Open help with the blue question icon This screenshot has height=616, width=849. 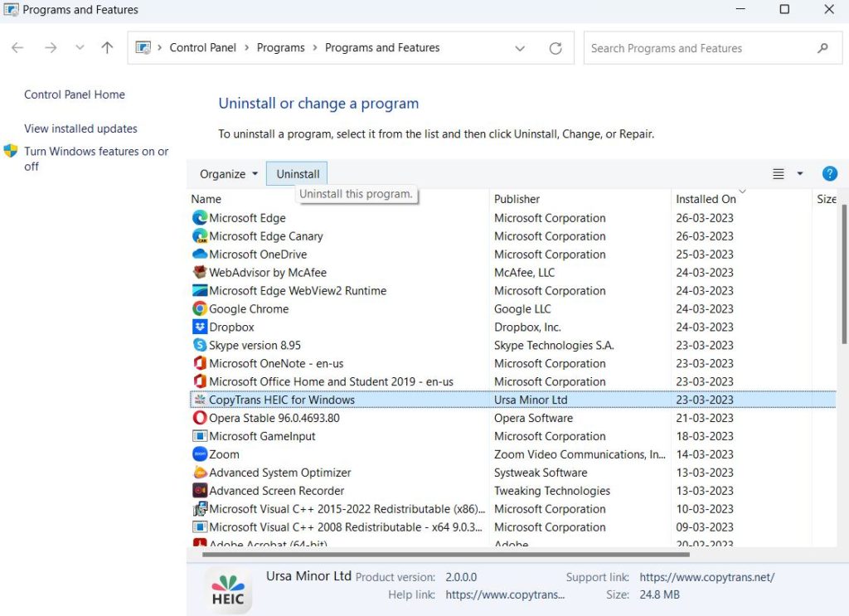829,174
